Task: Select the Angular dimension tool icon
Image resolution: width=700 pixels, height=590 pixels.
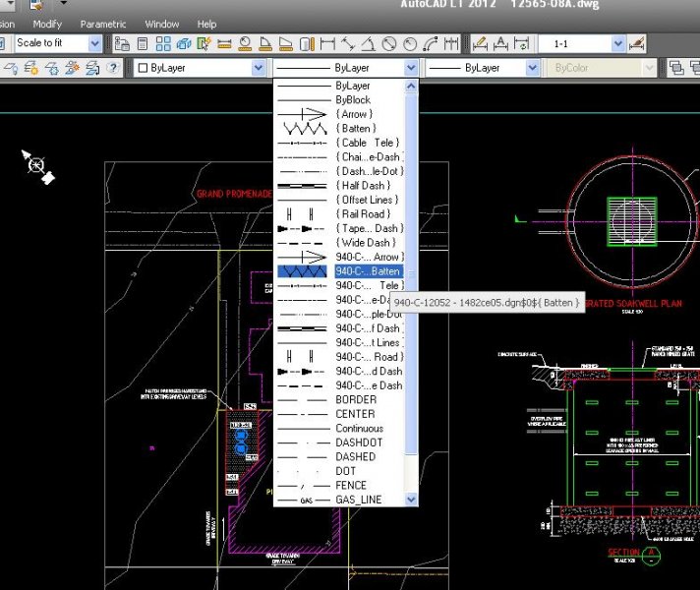Action: 370,43
